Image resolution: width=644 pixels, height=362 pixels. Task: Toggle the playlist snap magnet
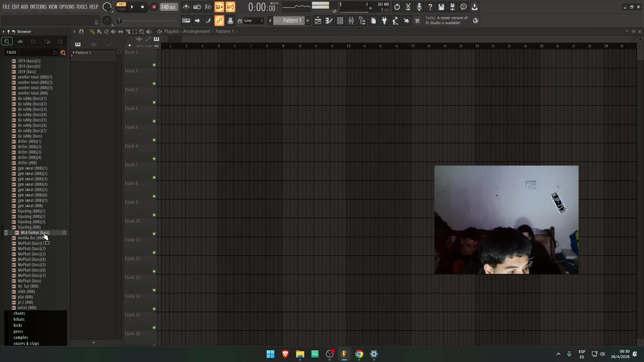pos(81,31)
